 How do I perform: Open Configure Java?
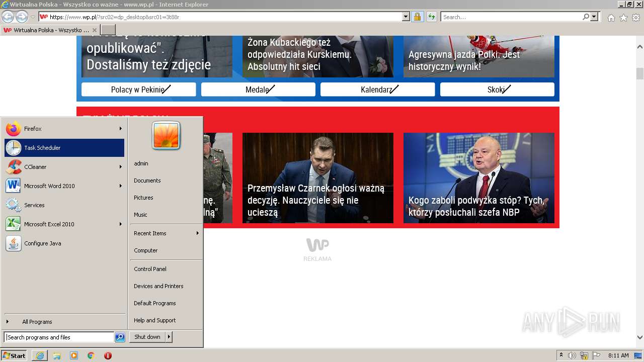point(64,243)
